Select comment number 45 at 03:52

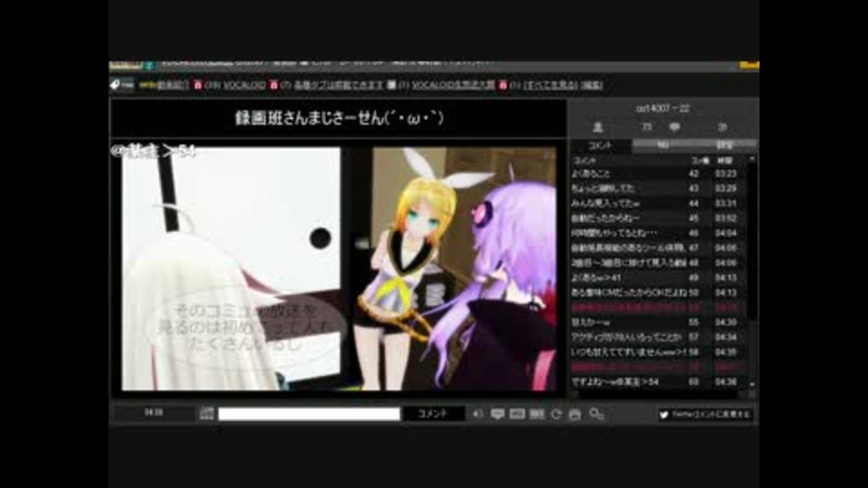click(657, 219)
